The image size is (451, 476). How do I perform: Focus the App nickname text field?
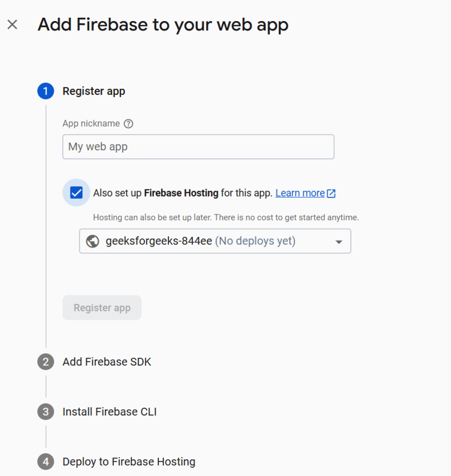point(198,147)
